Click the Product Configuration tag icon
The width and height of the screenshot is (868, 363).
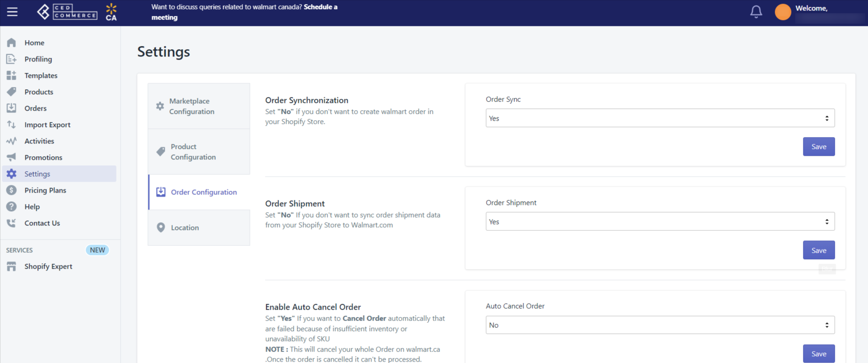coord(161,152)
